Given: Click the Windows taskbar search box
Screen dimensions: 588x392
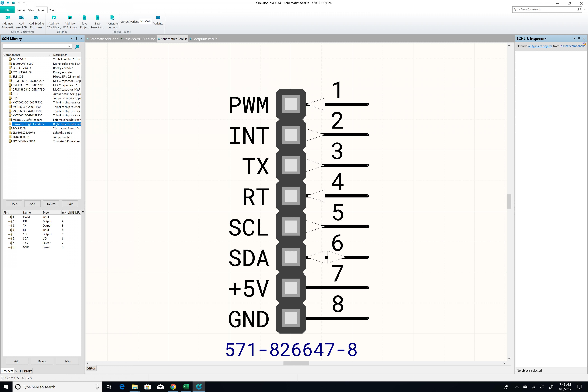Looking at the screenshot, I should click(x=58, y=387).
